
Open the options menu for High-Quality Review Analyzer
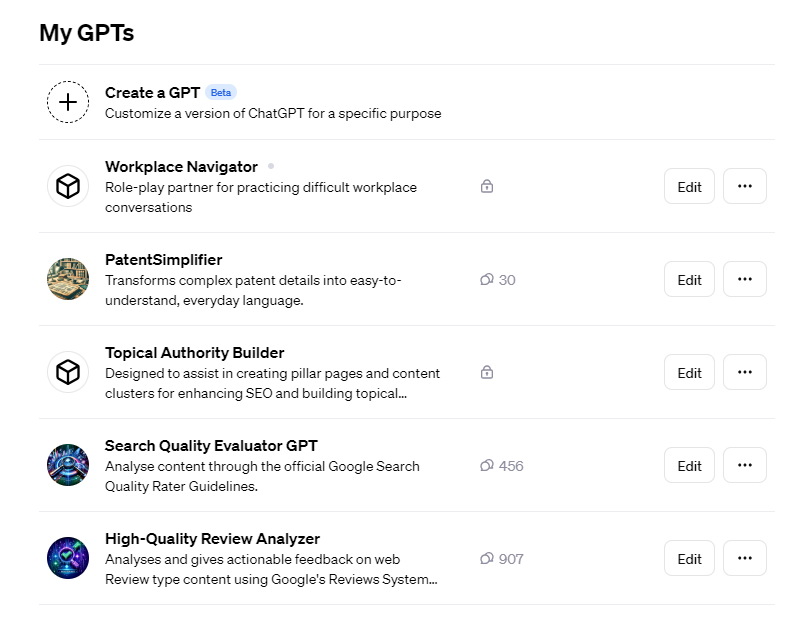[744, 558]
